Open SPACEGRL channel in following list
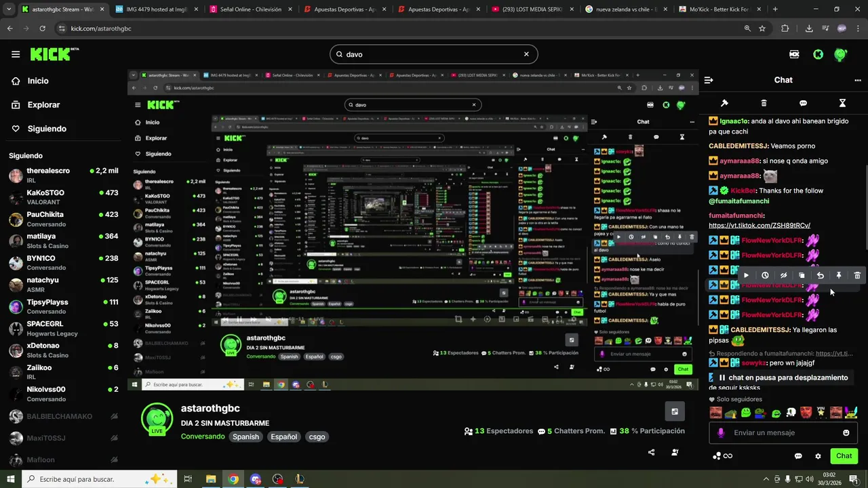The height and width of the screenshot is (488, 868). pyautogui.click(x=64, y=328)
